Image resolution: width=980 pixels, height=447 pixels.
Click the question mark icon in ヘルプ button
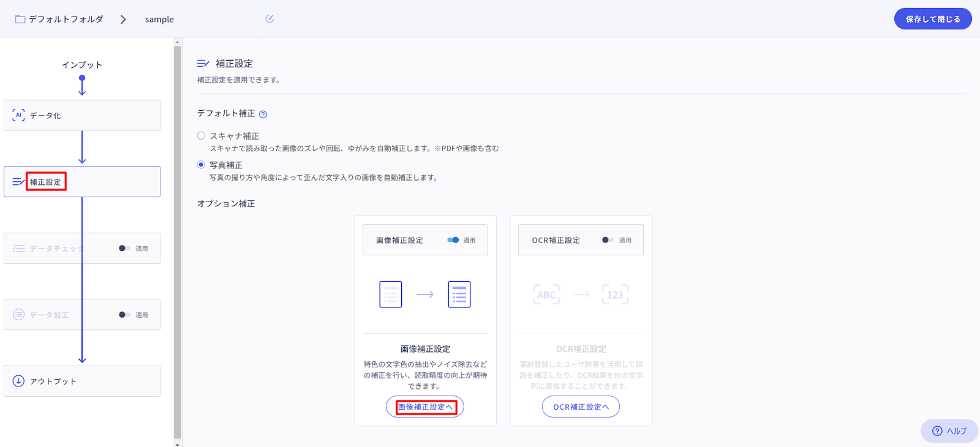[x=937, y=431]
